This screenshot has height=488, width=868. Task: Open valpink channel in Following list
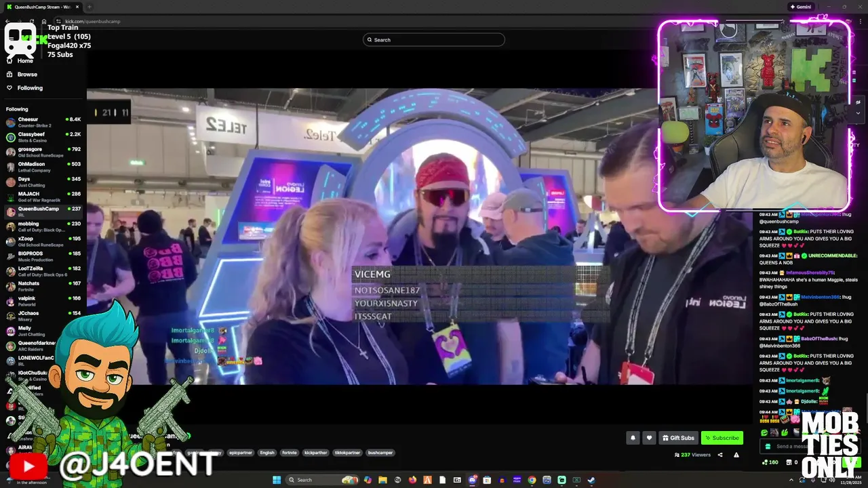43,301
